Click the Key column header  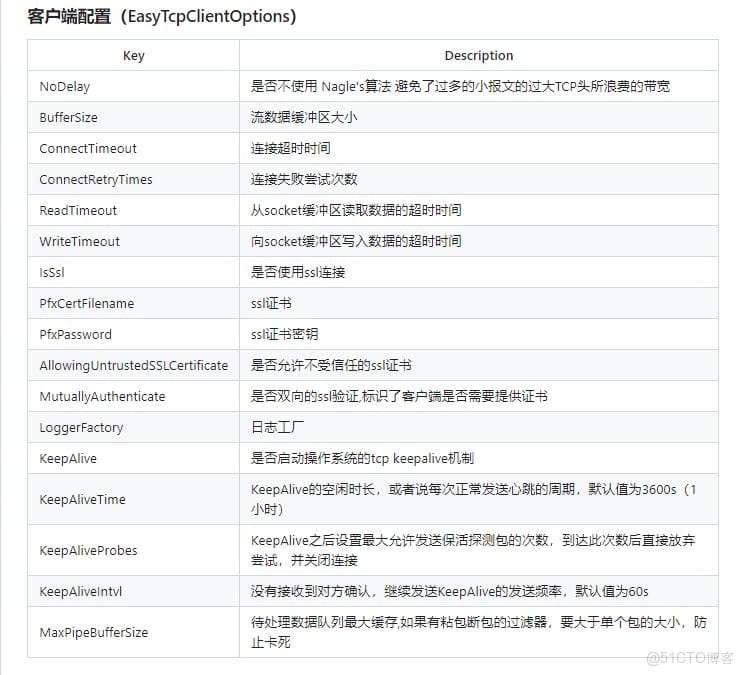tap(133, 55)
